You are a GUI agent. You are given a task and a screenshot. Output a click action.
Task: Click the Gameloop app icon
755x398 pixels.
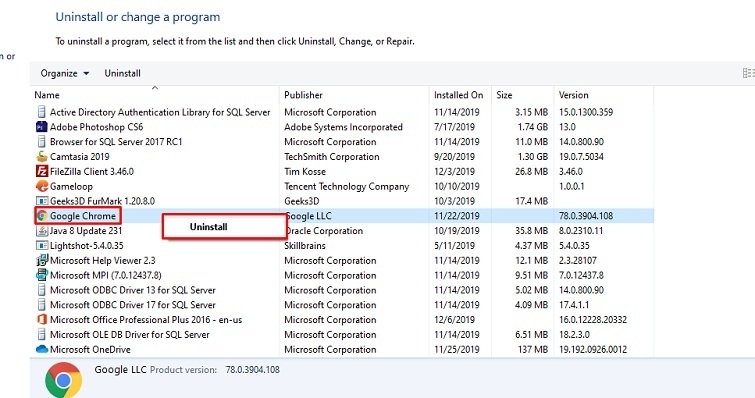[42, 186]
